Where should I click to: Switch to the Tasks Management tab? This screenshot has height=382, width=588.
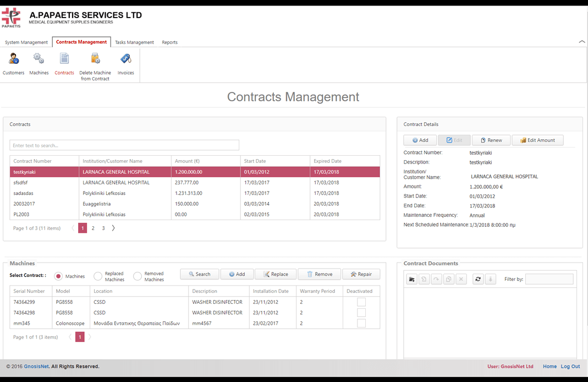(134, 42)
